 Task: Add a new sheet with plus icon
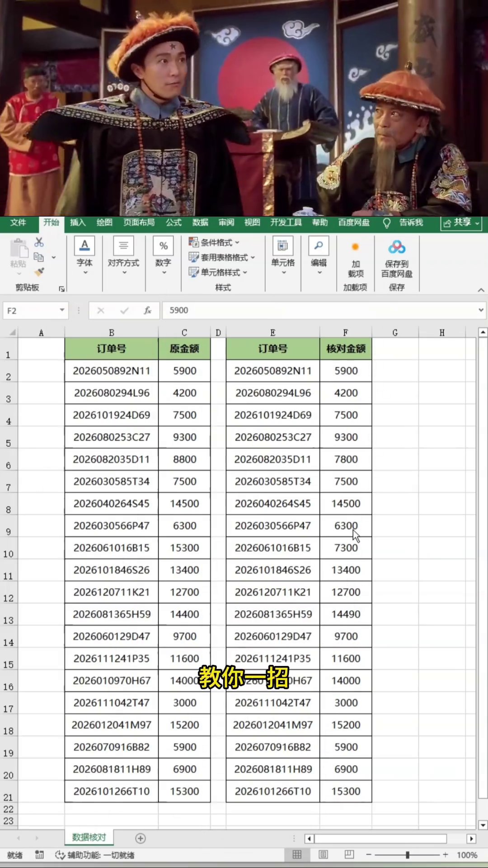pyautogui.click(x=141, y=838)
